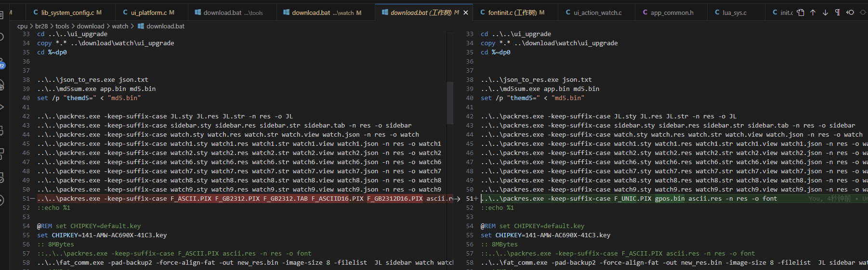The image size is (868, 270).
Task: Go to previous change with up arrow
Action: pyautogui.click(x=813, y=13)
